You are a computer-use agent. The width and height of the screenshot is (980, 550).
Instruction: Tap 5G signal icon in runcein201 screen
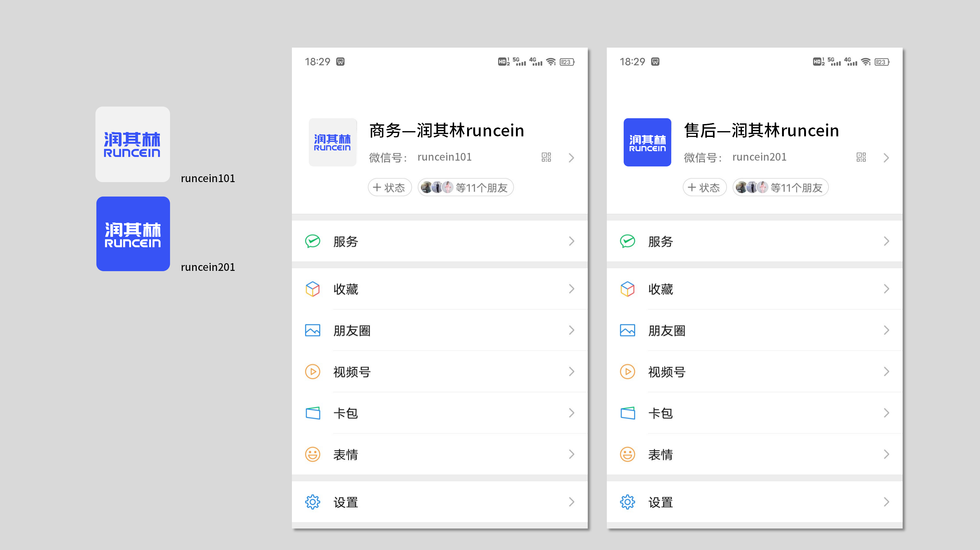(x=834, y=62)
